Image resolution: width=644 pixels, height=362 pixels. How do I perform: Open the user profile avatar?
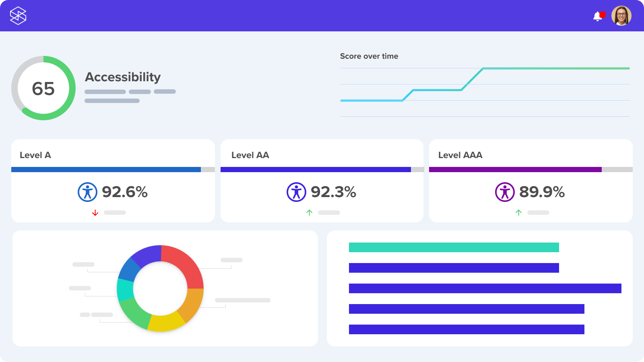621,16
